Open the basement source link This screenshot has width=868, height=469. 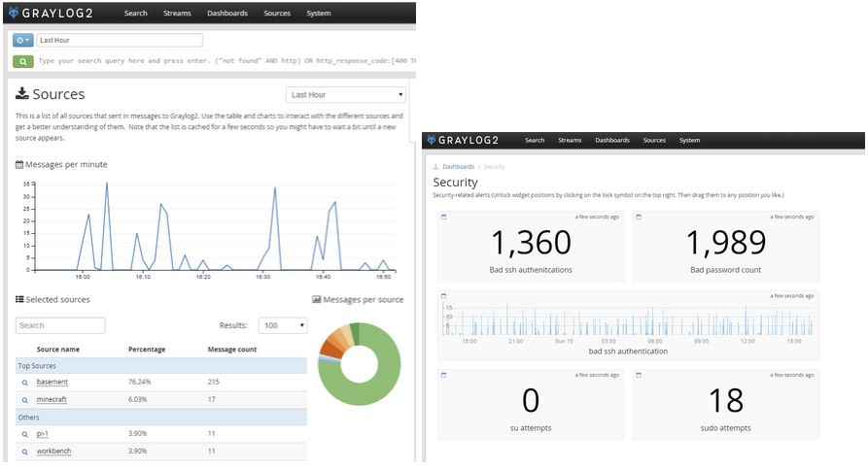click(x=52, y=383)
